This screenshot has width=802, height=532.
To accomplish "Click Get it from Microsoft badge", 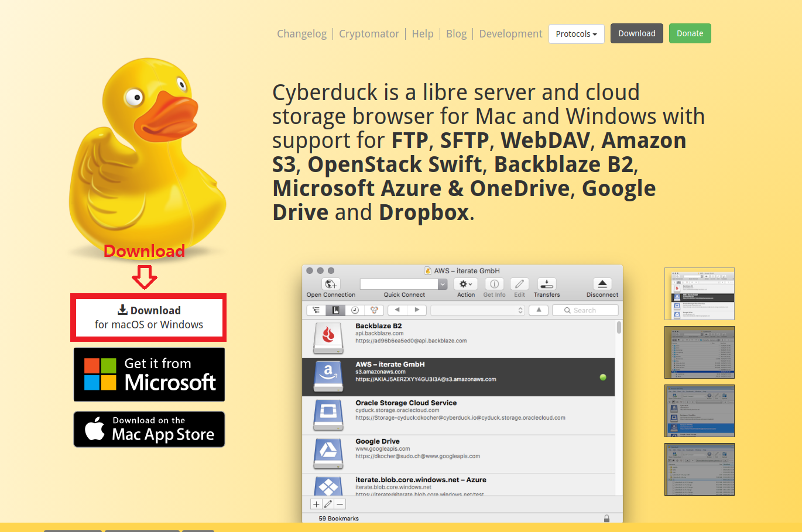I will (x=149, y=375).
